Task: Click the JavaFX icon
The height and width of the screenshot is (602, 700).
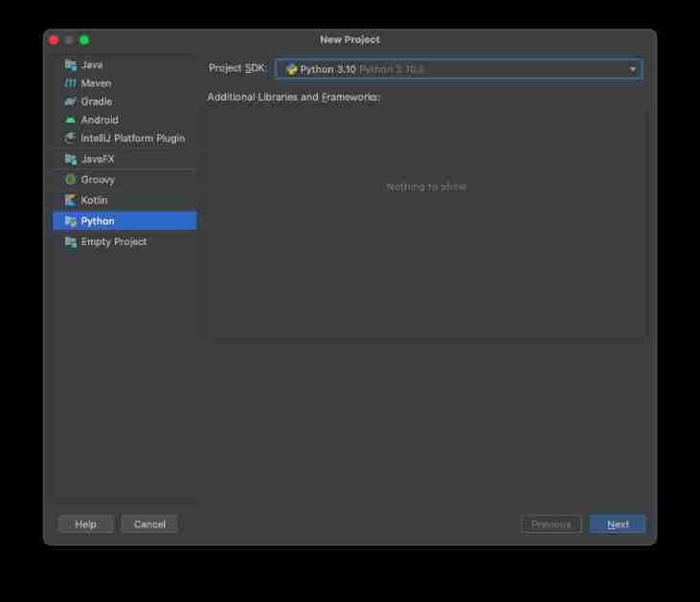Action: 71,159
